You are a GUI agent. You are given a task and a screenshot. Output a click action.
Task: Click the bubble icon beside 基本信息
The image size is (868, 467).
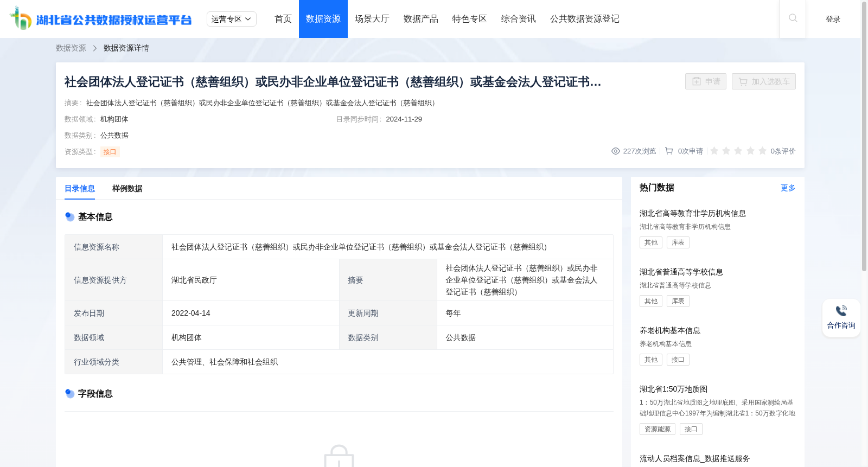coord(69,217)
